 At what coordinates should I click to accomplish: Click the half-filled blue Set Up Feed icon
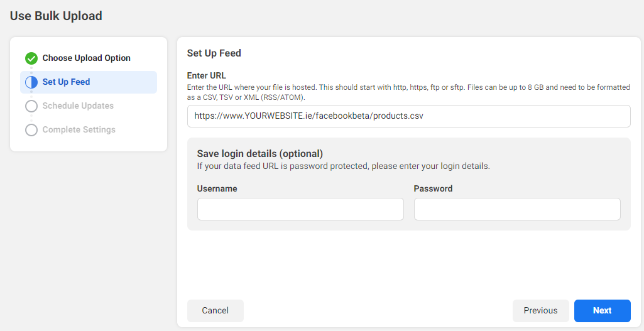pos(31,82)
